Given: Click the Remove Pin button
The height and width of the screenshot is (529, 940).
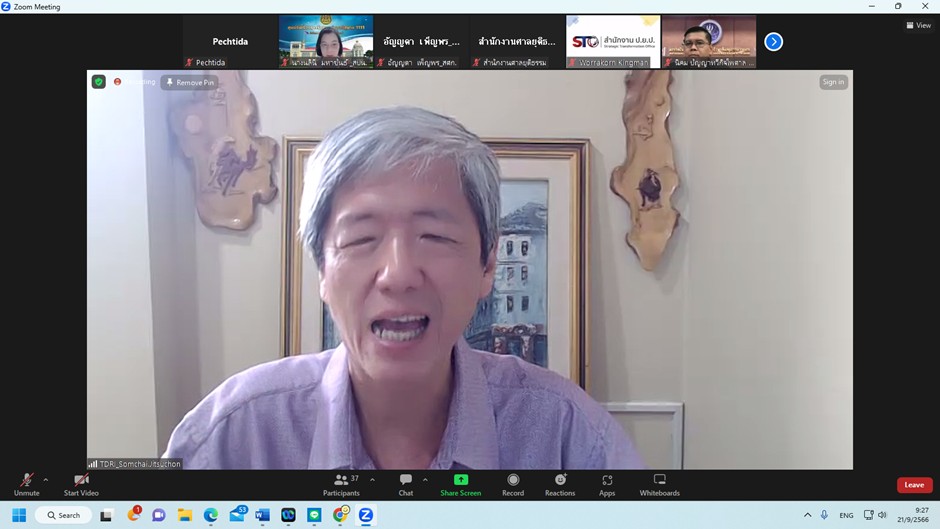Looking at the screenshot, I should coord(190,82).
